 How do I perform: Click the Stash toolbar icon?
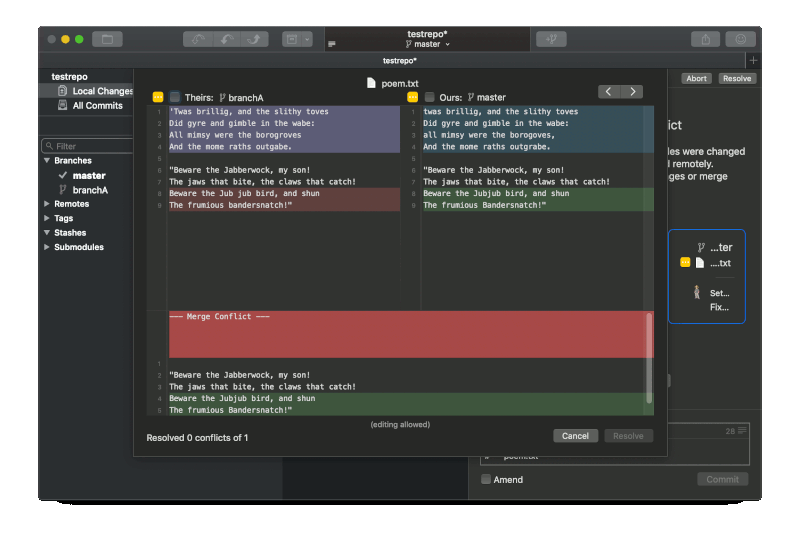(292, 39)
